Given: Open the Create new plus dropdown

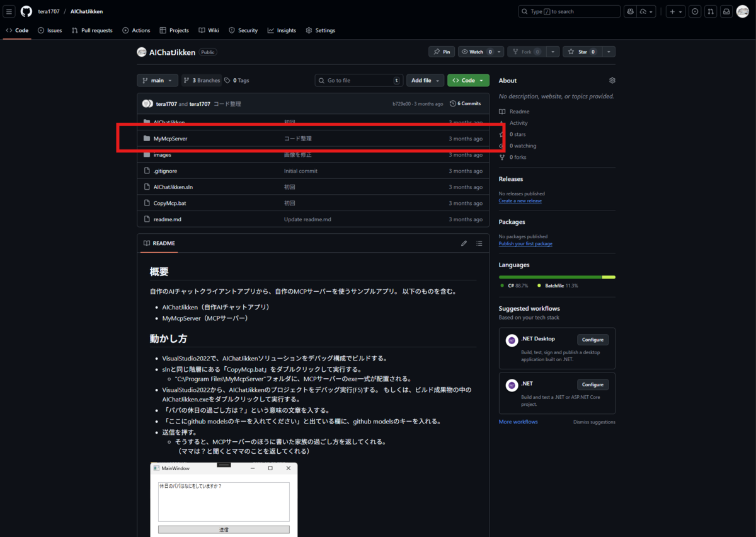Looking at the screenshot, I should click(676, 11).
